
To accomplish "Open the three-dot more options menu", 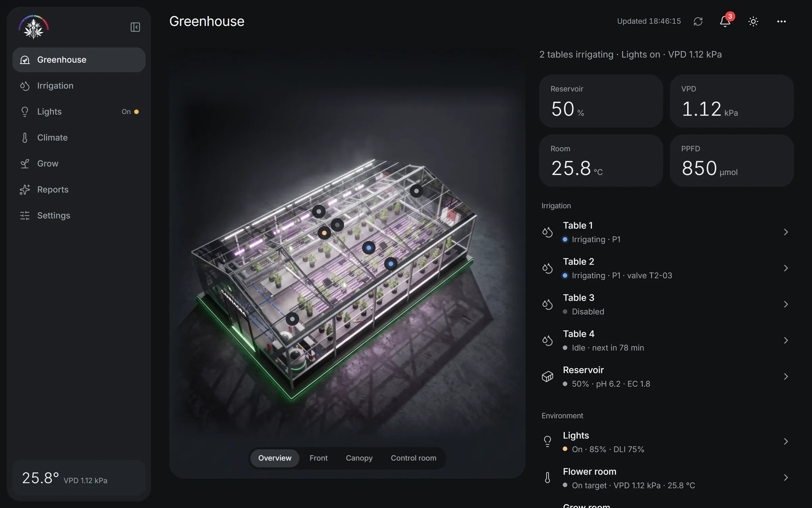I will [x=781, y=21].
